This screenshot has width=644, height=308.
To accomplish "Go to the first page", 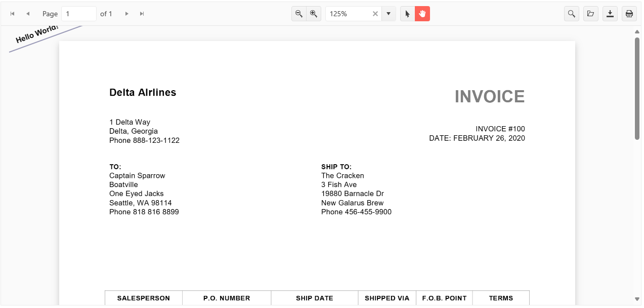I will 13,14.
